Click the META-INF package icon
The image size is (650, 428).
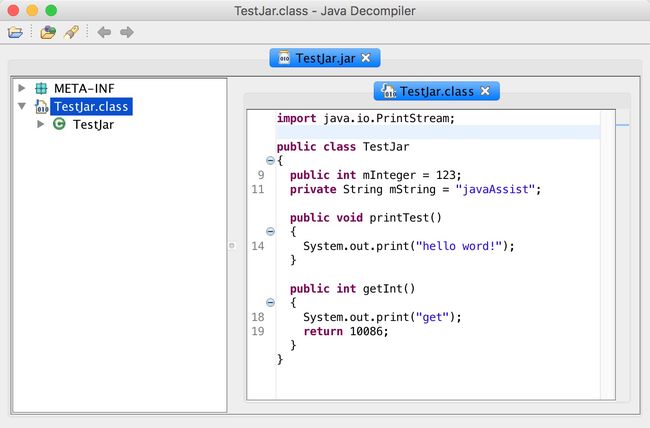pyautogui.click(x=41, y=88)
